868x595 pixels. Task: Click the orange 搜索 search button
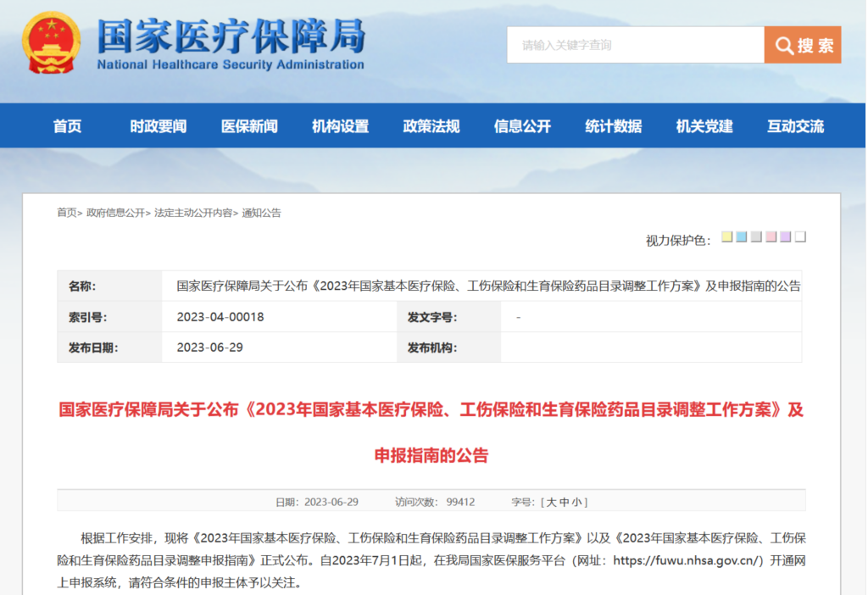click(802, 45)
